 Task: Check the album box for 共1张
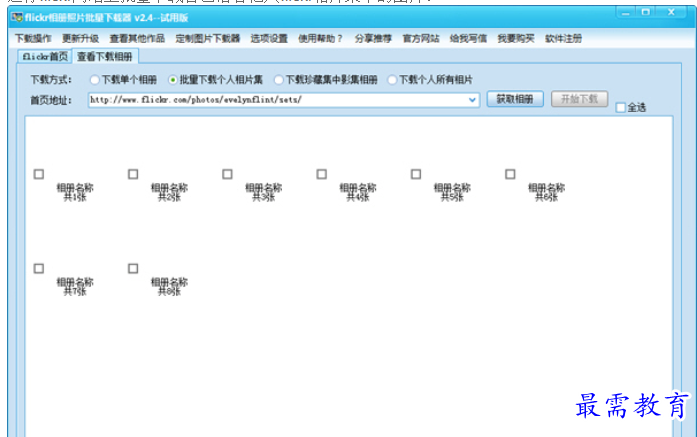[x=39, y=174]
